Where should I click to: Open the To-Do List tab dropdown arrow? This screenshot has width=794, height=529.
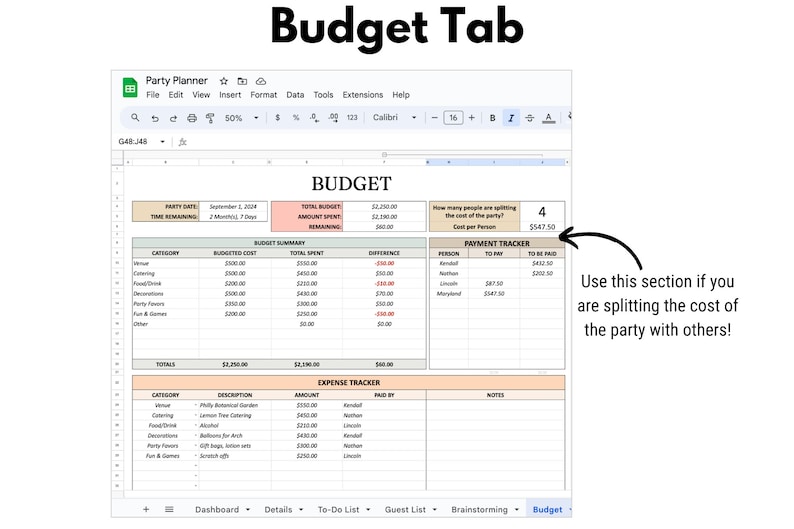(368, 510)
